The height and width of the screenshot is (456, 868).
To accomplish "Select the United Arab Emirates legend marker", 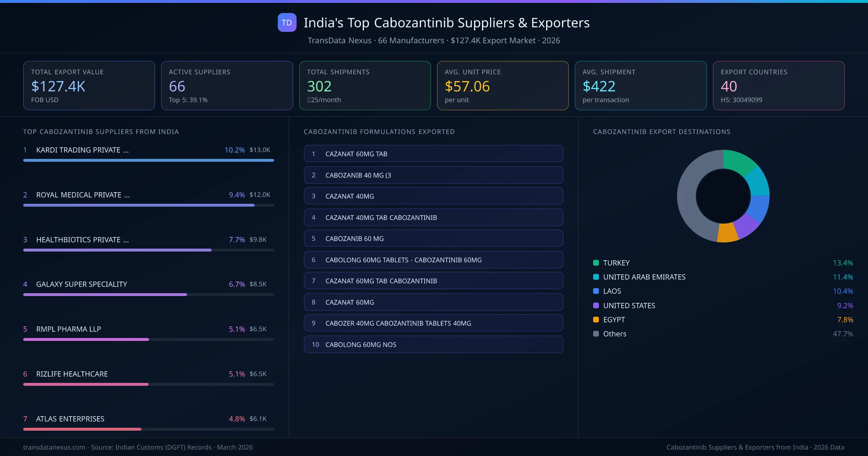I will coord(595,277).
